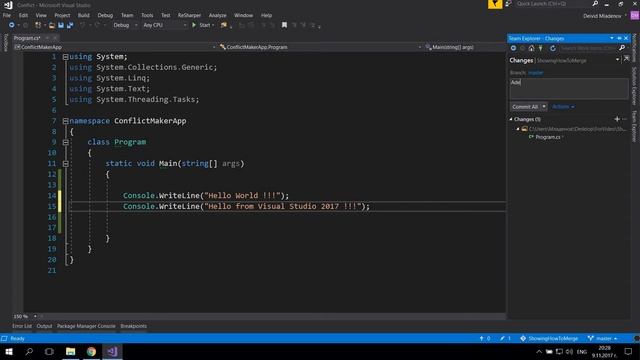Click the Team Explorer search magnifier icon
The height and width of the screenshot is (360, 640).
(x=622, y=48)
